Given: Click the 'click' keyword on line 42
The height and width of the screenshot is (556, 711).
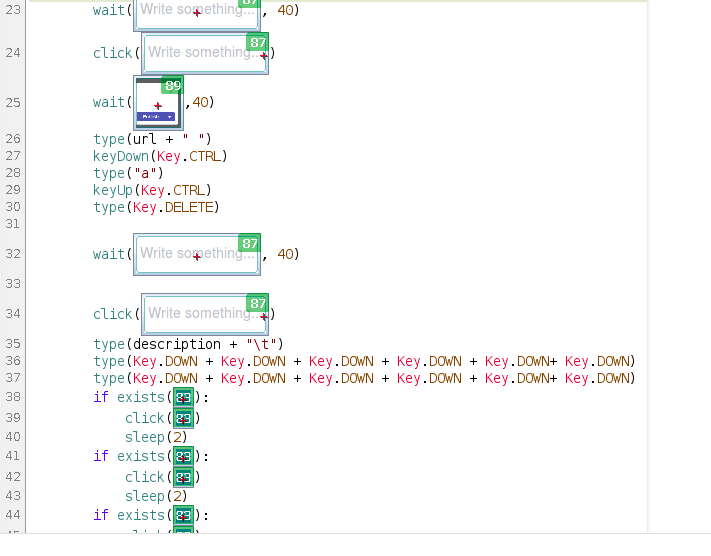Looking at the screenshot, I should pos(145,477).
